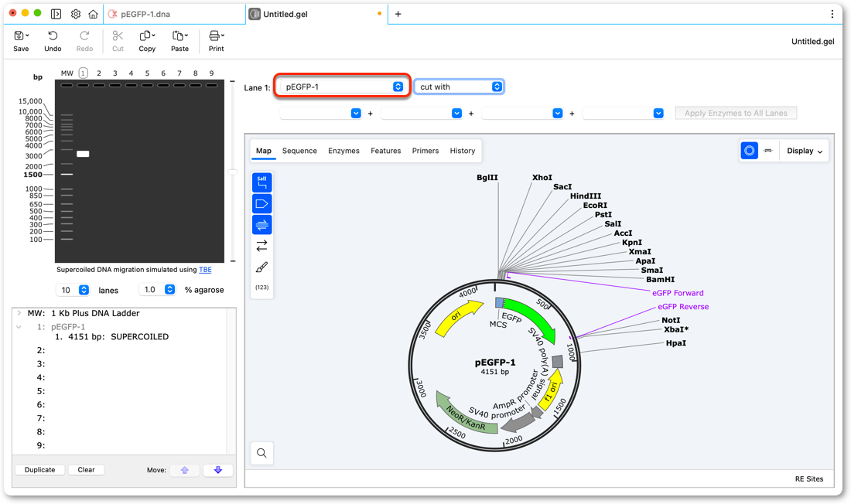Adjust the gel run-length slider handle

233,172
